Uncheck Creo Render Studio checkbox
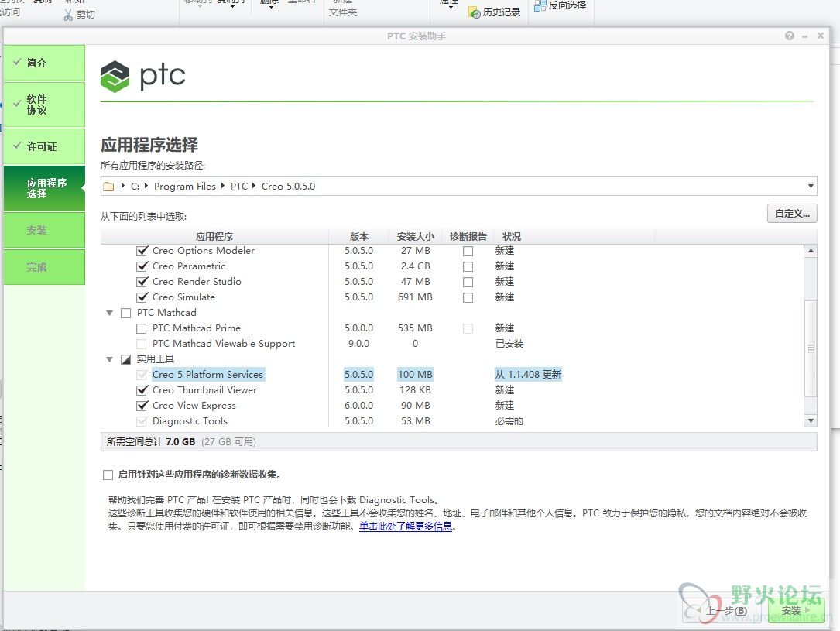The image size is (840, 631). tap(142, 282)
